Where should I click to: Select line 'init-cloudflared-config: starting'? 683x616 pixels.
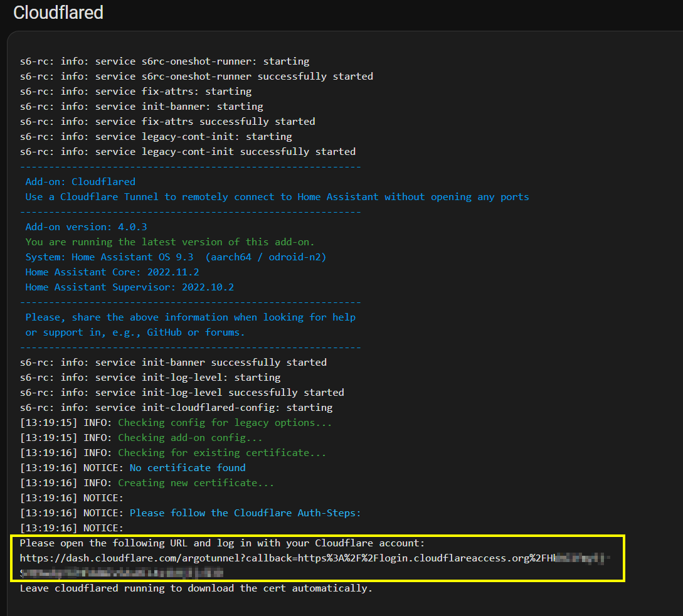coord(176,408)
